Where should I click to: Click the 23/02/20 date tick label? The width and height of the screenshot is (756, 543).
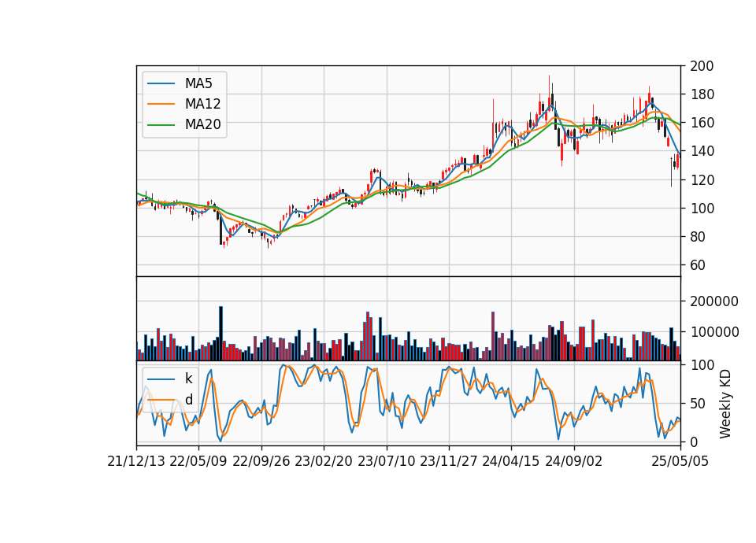324,461
